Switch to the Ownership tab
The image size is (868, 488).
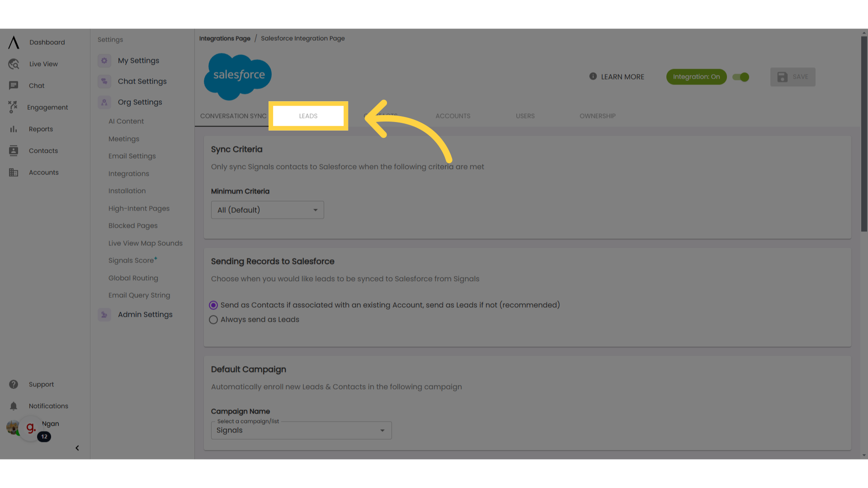(598, 116)
